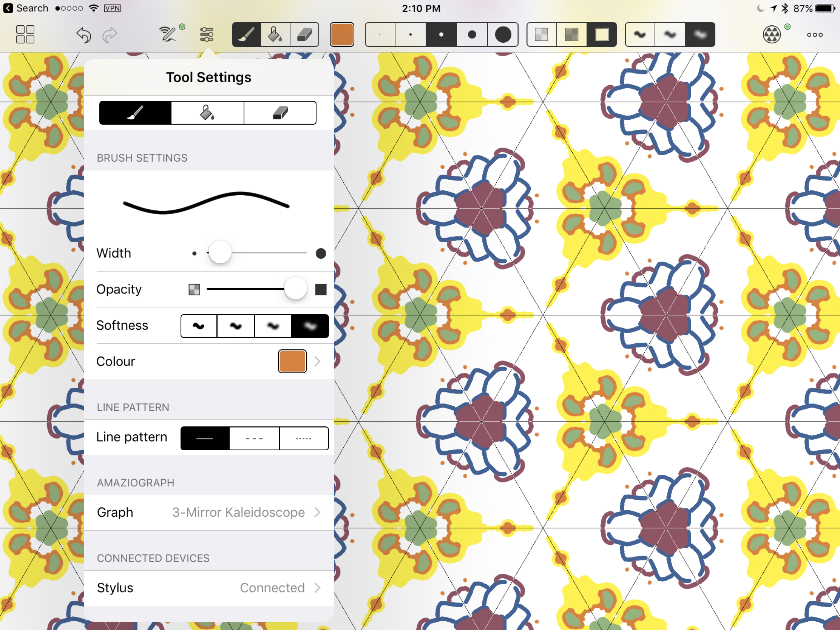Viewport: 840px width, 630px height.
Task: Select the dotted line pattern
Action: point(304,438)
